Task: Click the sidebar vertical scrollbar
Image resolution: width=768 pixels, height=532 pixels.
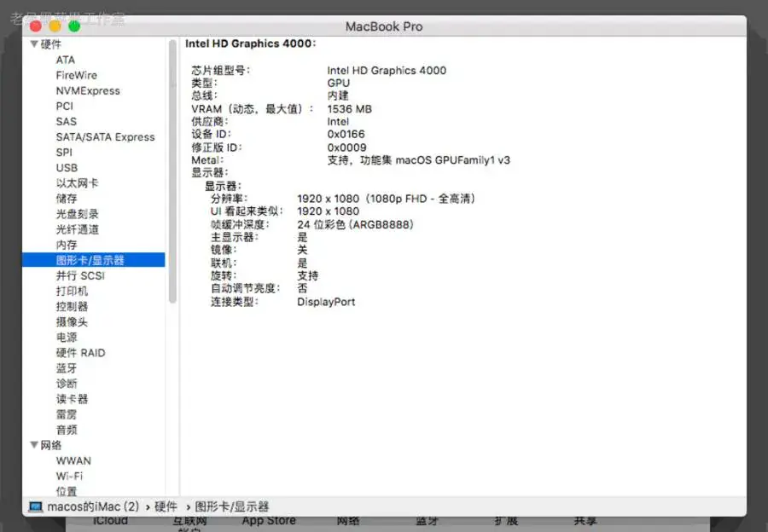Action: click(172, 171)
